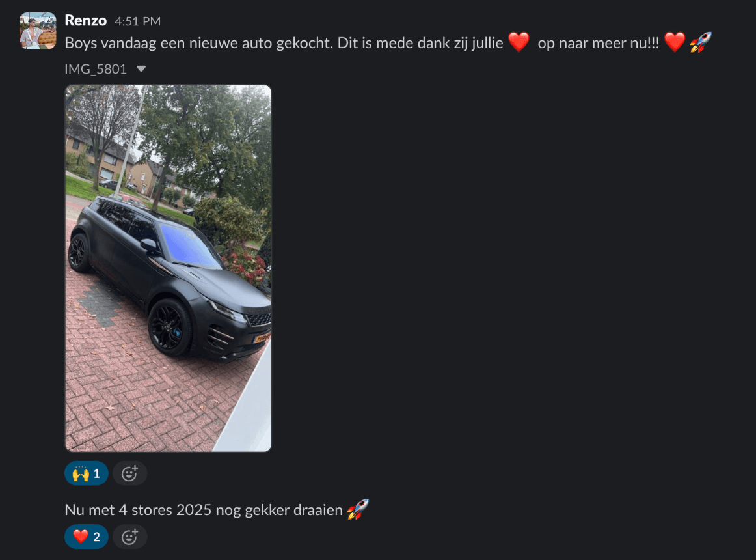Click the IMG_5801 file name label
The height and width of the screenshot is (560, 756).
click(x=96, y=69)
